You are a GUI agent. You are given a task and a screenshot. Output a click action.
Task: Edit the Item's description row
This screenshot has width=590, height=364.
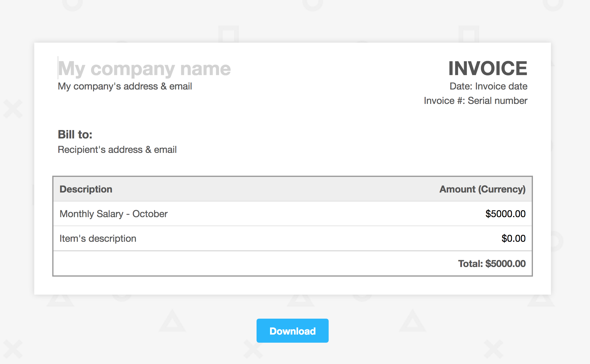click(x=98, y=238)
